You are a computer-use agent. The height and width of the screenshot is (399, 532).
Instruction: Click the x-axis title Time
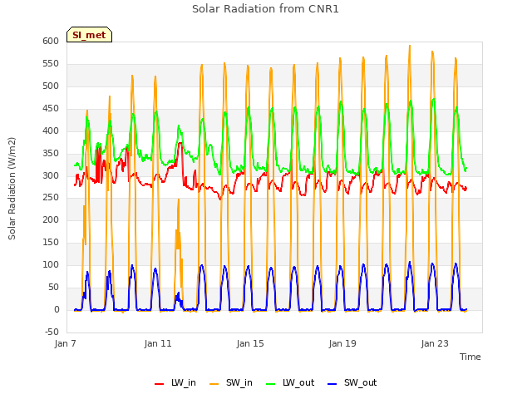click(470, 357)
